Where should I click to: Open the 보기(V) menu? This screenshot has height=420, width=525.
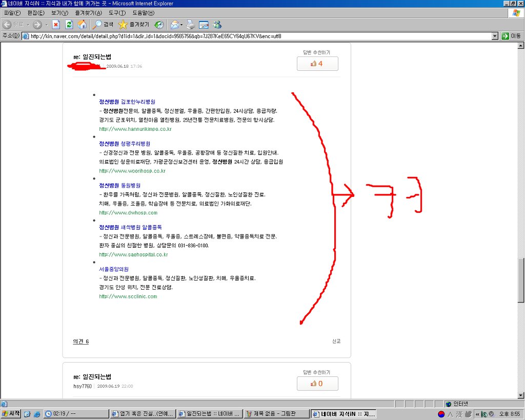(x=59, y=13)
